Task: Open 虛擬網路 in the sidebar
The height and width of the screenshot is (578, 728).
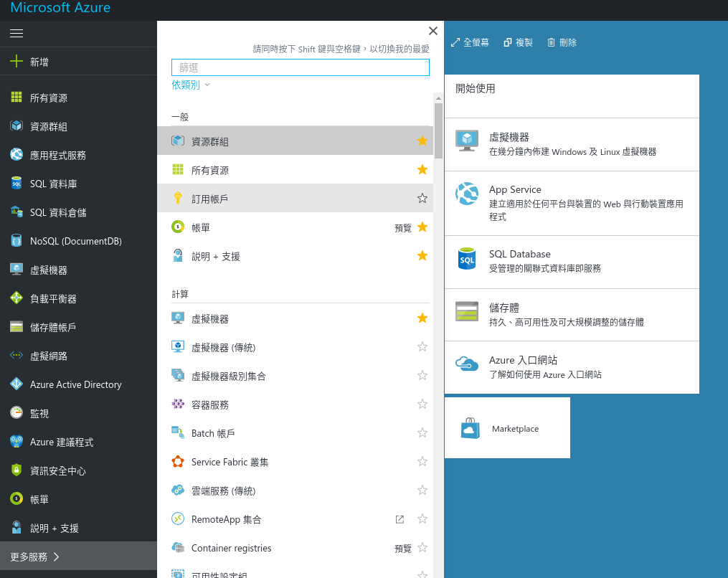Action: point(78,356)
